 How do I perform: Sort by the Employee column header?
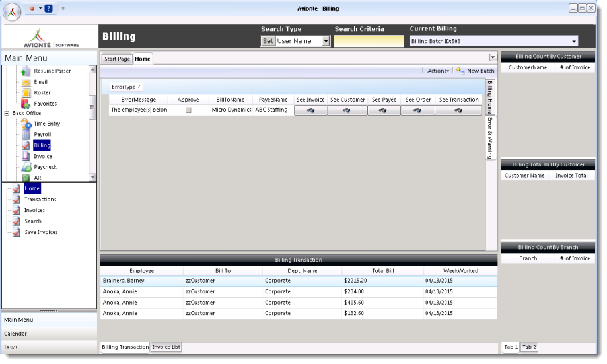(142, 271)
